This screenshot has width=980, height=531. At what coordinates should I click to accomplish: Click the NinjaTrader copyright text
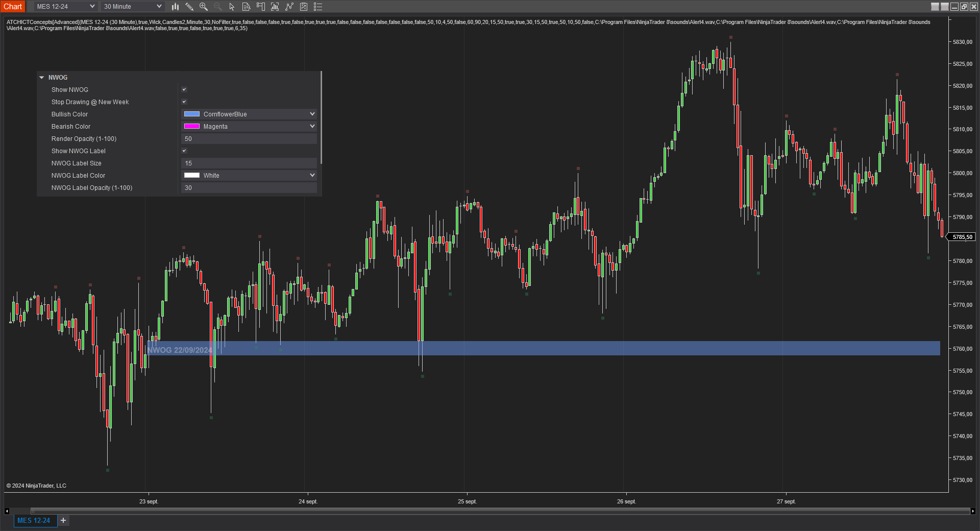coord(36,486)
